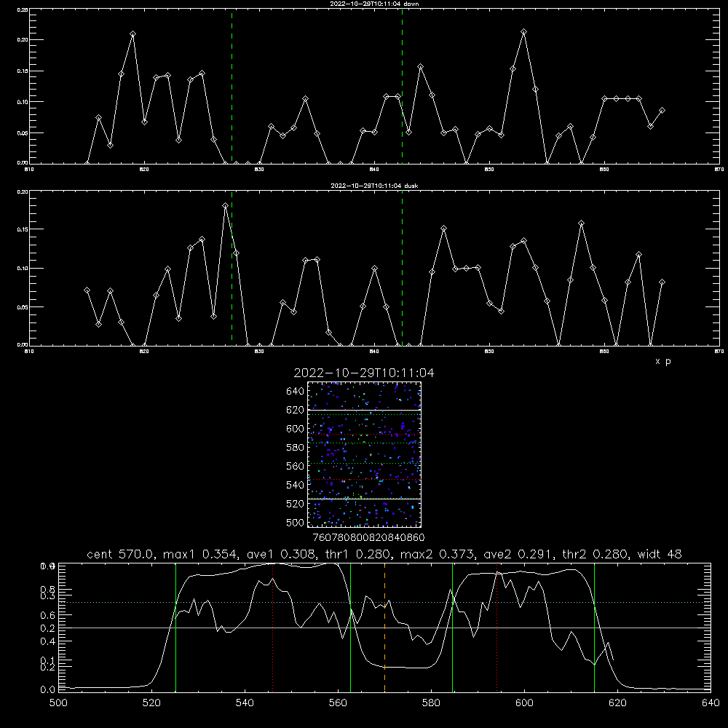Click the 'max1 0.354' value in the stats line

tap(201, 554)
